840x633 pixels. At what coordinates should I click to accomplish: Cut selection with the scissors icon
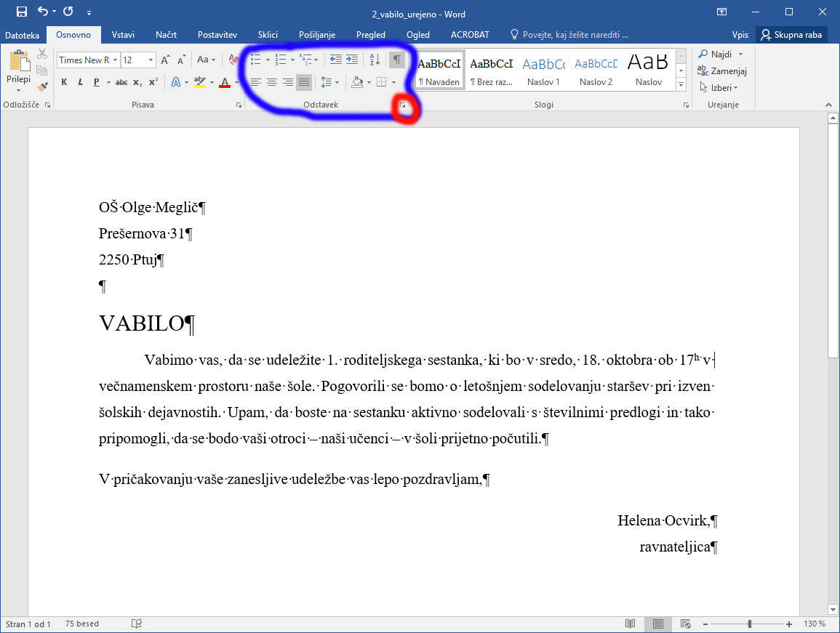click(42, 54)
